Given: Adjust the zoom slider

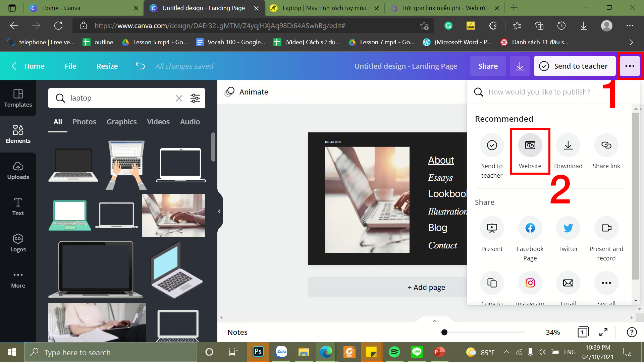Looking at the screenshot, I should (x=444, y=332).
